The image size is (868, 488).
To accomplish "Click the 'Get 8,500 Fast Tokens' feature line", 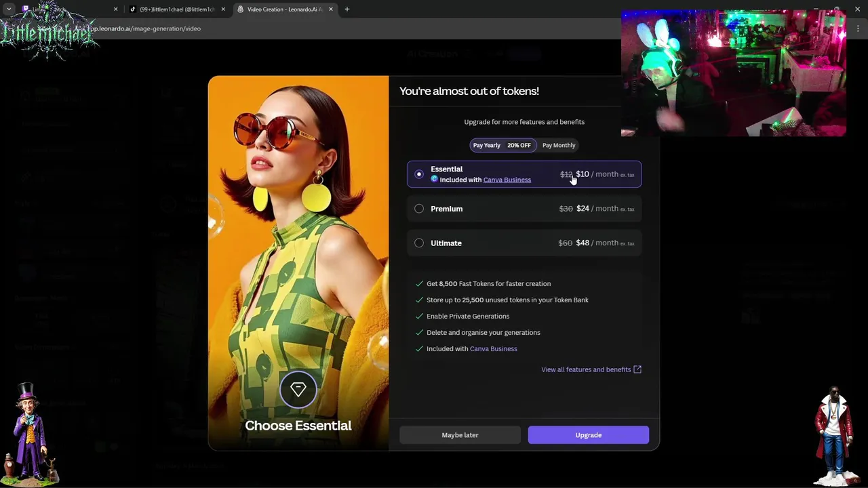I will pos(488,284).
